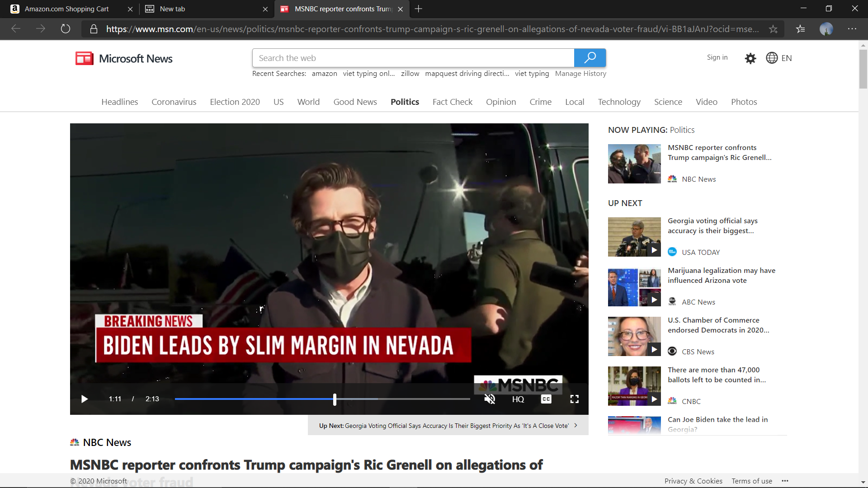Click recent search 'mapquest driving directi...'
Image resolution: width=868 pixels, height=488 pixels.
(x=467, y=73)
